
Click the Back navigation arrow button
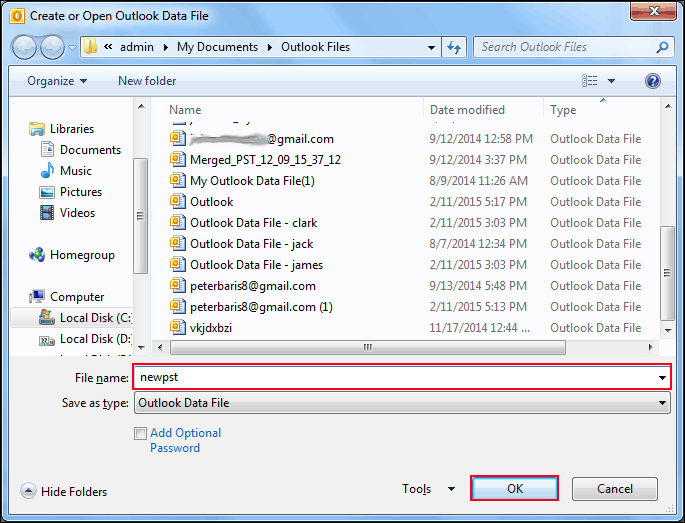coord(24,47)
